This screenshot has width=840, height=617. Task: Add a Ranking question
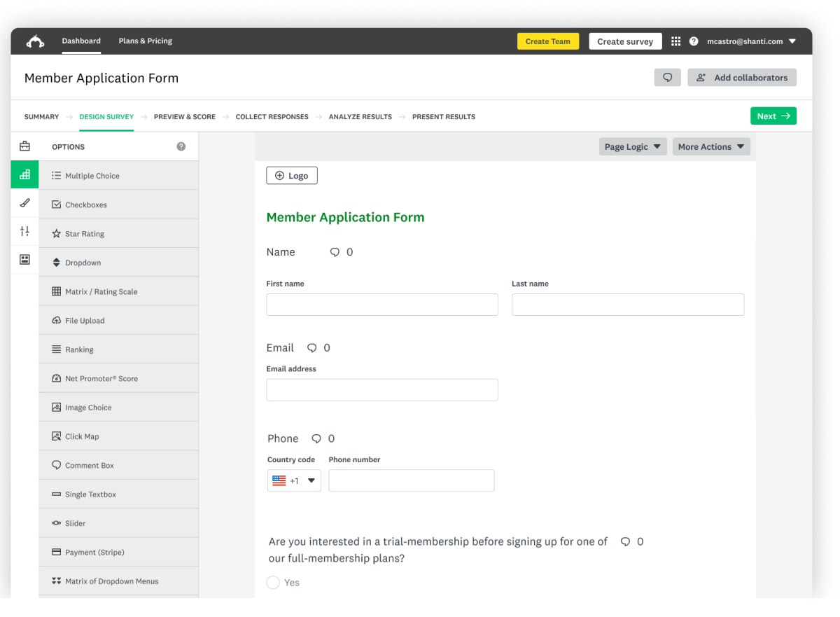coord(118,349)
